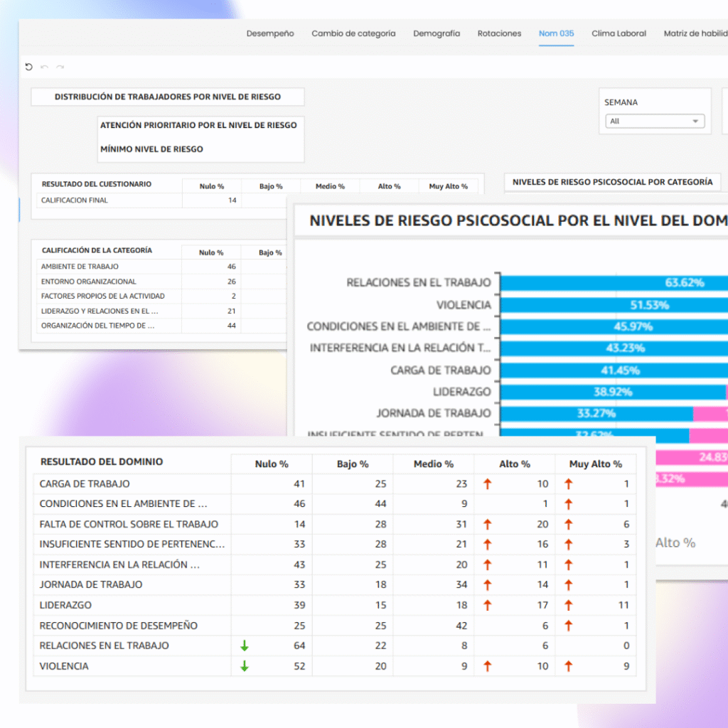728x728 pixels.
Task: Open the SEMANA dropdown filter
Action: pos(655,122)
